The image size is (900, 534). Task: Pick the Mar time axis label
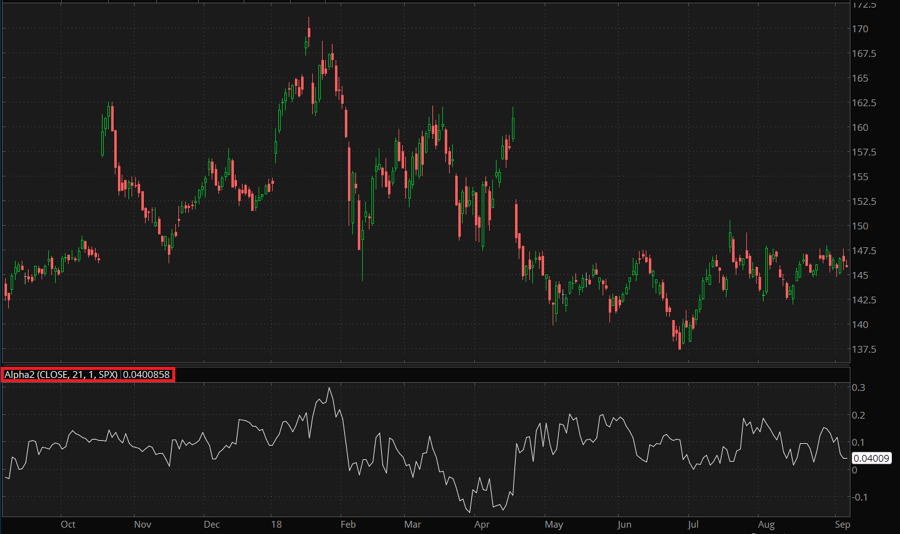pyautogui.click(x=413, y=524)
